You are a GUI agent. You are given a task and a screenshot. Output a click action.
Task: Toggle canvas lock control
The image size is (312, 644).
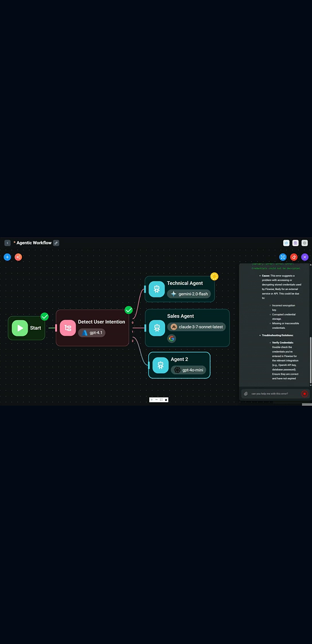(x=166, y=399)
